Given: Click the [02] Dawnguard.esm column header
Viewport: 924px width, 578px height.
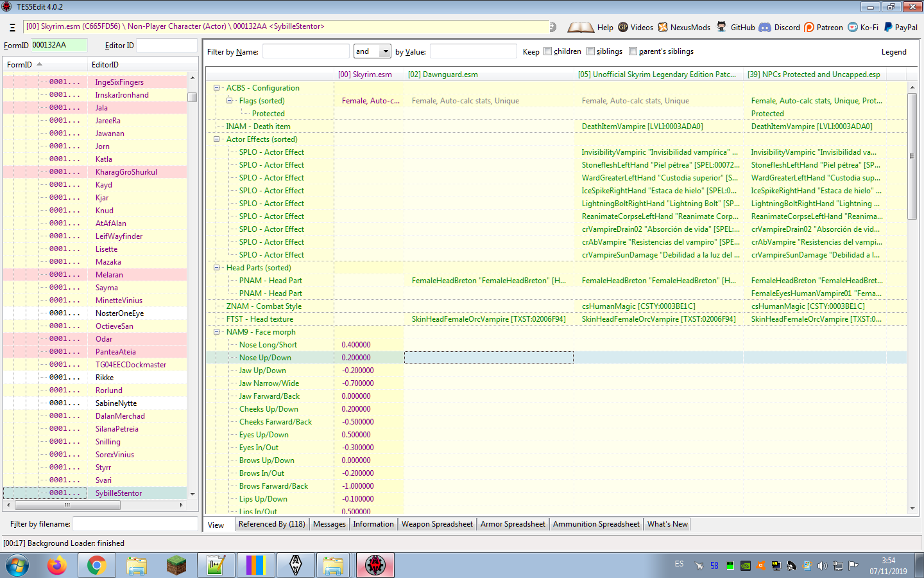Looking at the screenshot, I should pyautogui.click(x=489, y=74).
